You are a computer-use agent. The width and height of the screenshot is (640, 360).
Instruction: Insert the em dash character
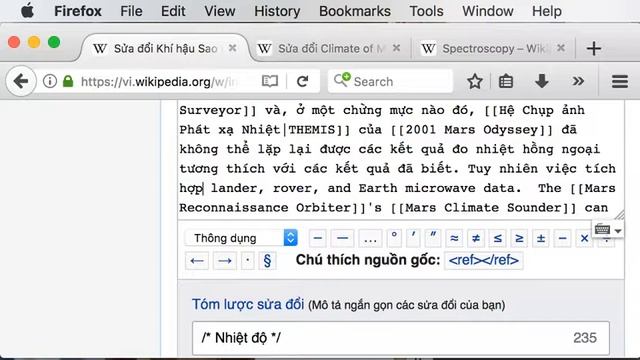pyautogui.click(x=342, y=238)
